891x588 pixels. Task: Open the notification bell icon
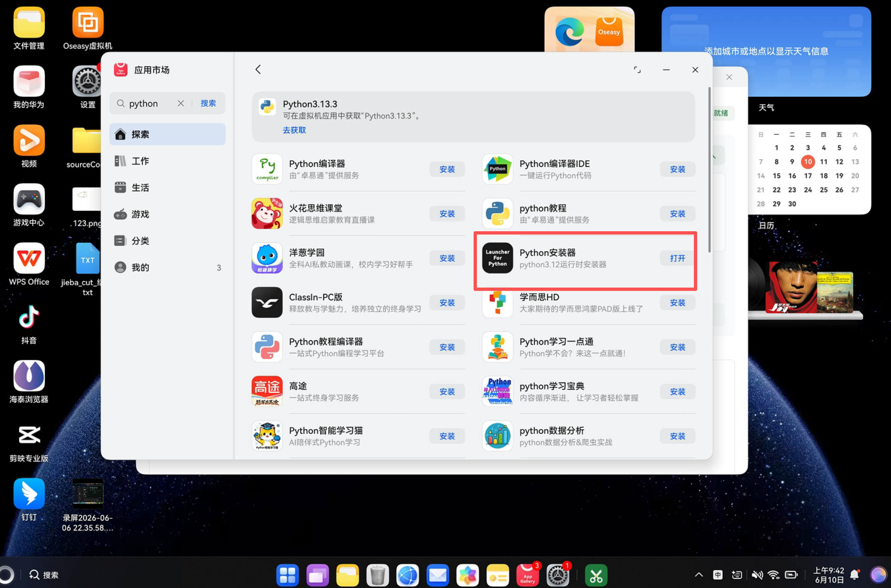pos(855,575)
